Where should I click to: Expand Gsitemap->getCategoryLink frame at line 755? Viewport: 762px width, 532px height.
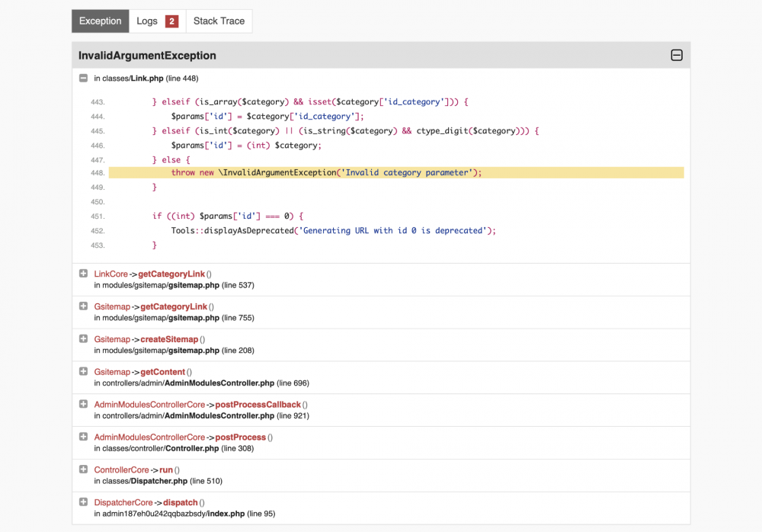tap(83, 306)
